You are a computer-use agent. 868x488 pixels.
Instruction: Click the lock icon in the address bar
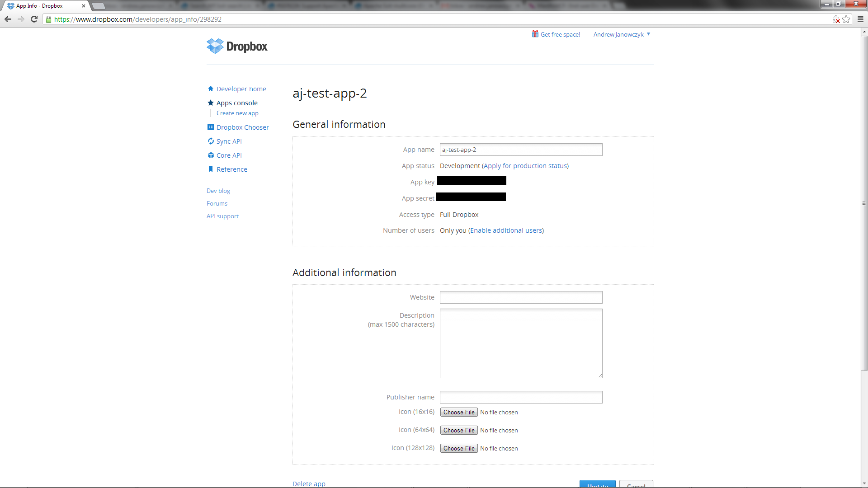pos(48,19)
